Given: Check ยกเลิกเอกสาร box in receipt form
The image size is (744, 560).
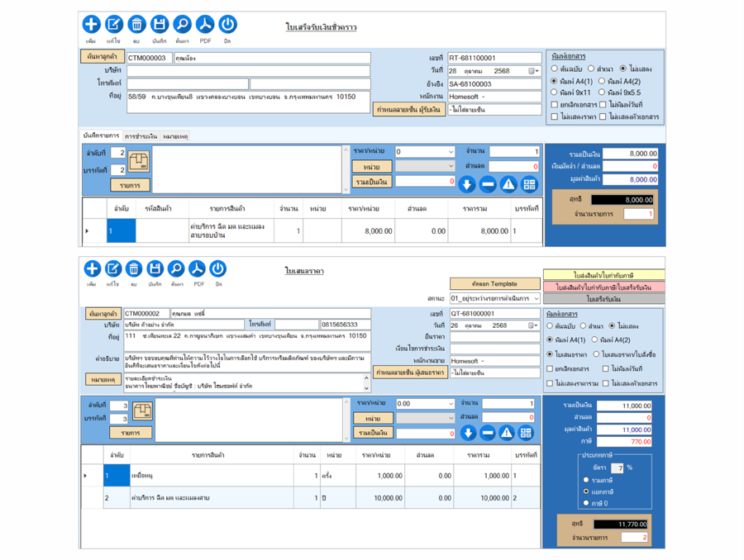Looking at the screenshot, I should tap(555, 105).
